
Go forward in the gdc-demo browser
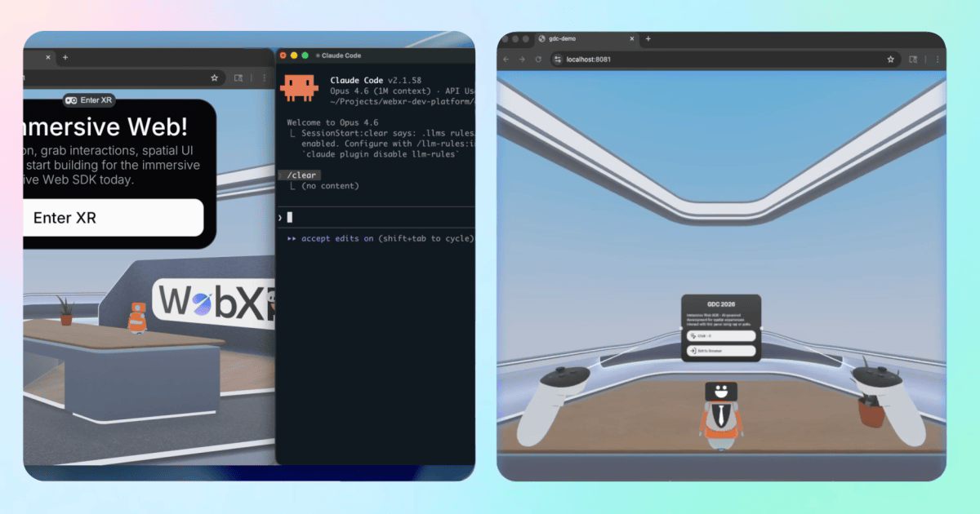[x=523, y=60]
